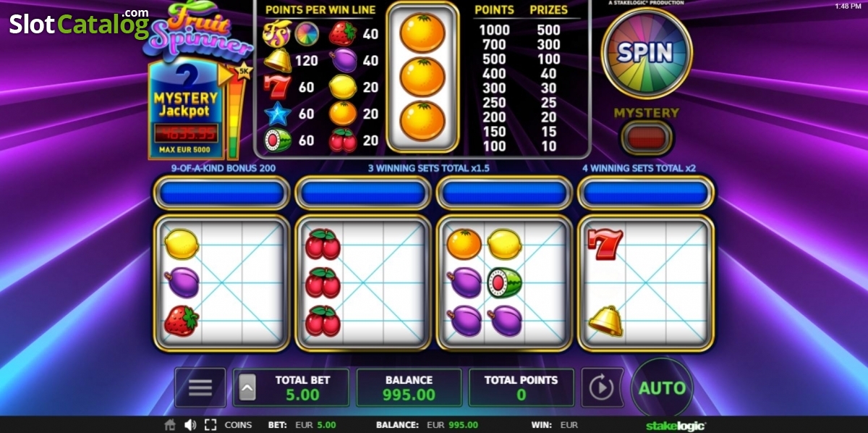The width and height of the screenshot is (868, 433).
Task: Click the red seven symbol in the fourth grid
Action: [605, 244]
